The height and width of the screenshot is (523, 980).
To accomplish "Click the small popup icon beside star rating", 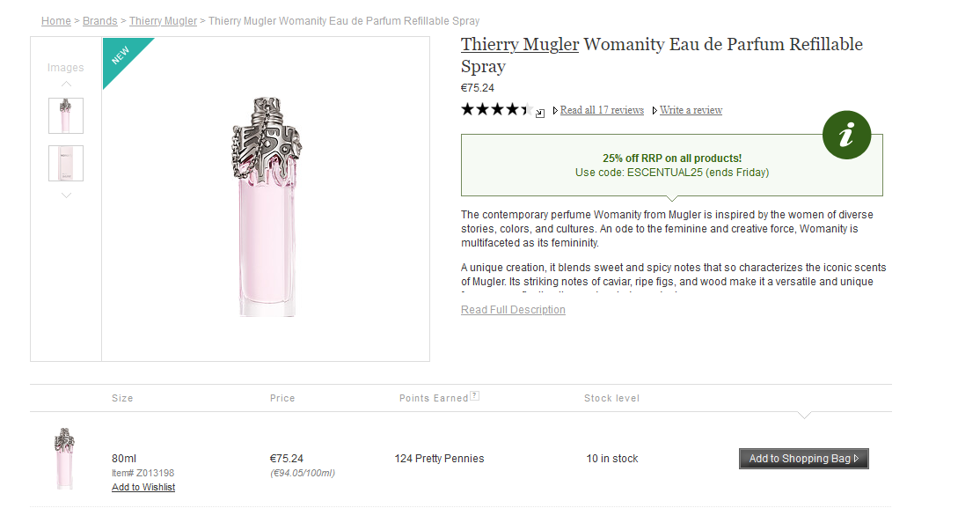I will (x=540, y=112).
